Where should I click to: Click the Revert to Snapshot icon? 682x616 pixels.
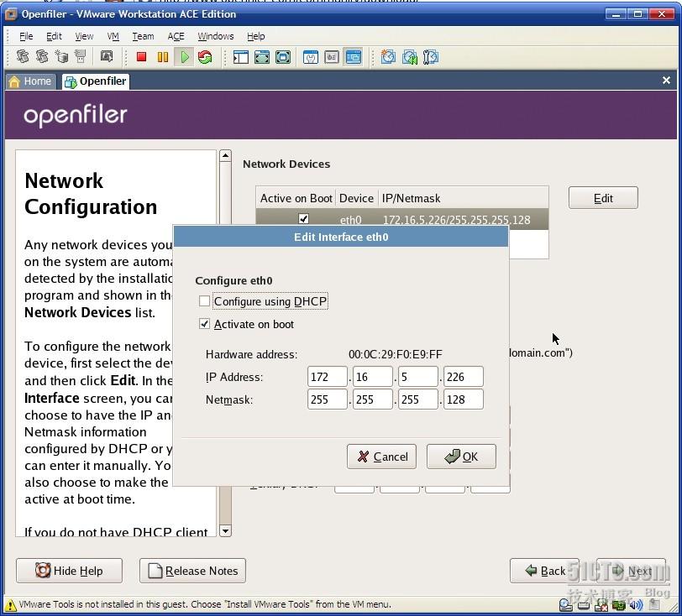409,57
